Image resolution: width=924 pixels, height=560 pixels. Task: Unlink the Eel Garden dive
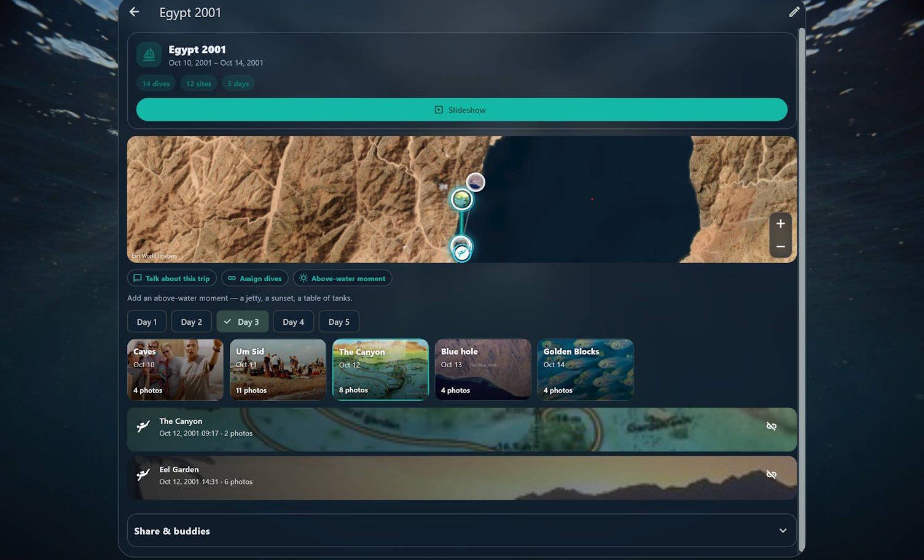771,475
